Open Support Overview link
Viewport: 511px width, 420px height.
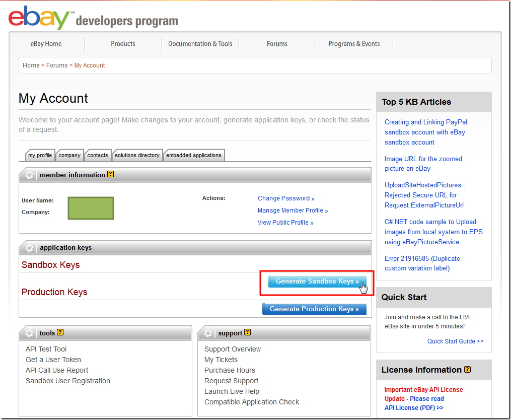coord(233,349)
